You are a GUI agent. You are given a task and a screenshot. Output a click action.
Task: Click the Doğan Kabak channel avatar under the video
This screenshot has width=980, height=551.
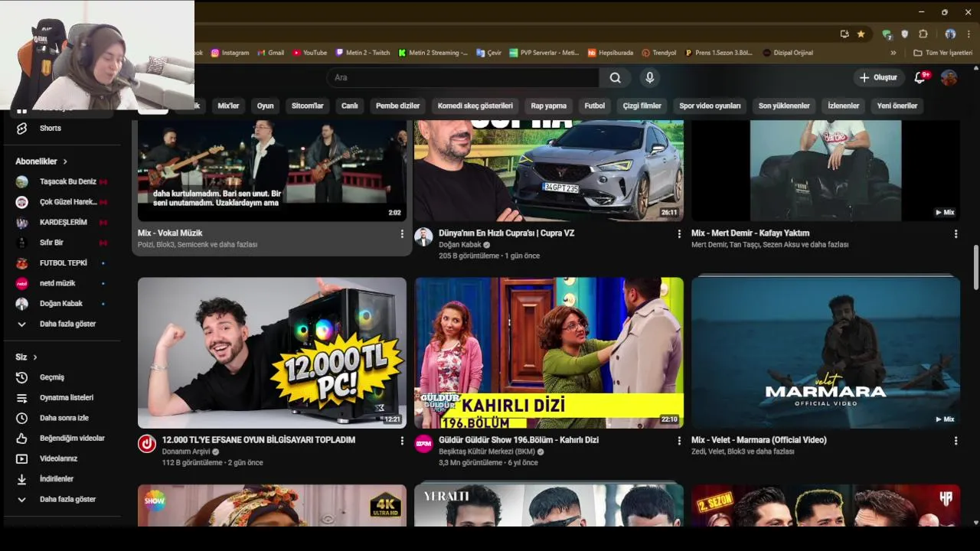click(x=423, y=236)
